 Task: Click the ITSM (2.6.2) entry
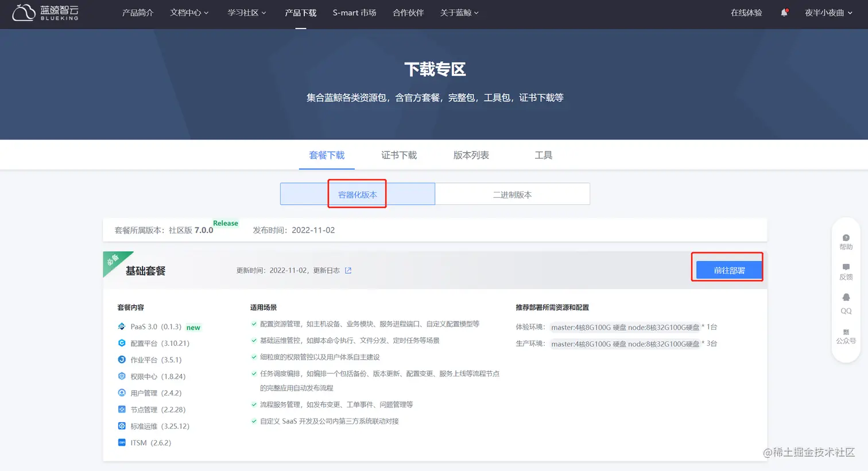pos(150,443)
